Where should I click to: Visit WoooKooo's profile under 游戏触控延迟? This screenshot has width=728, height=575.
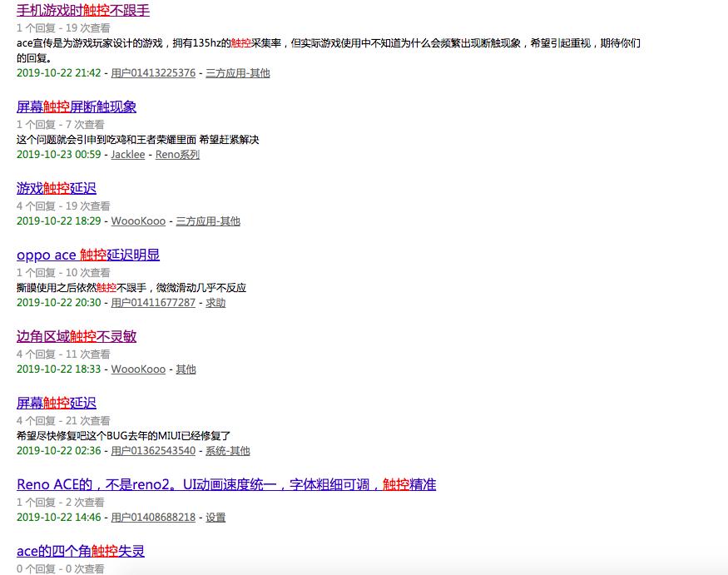tap(138, 221)
